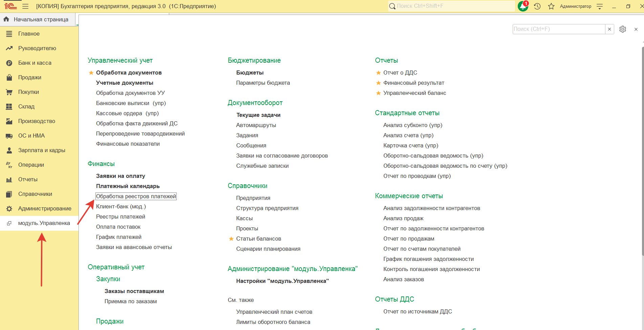Toggle favorite star for Статьи балансов
Screen dimensions: 644x330
click(x=231, y=239)
